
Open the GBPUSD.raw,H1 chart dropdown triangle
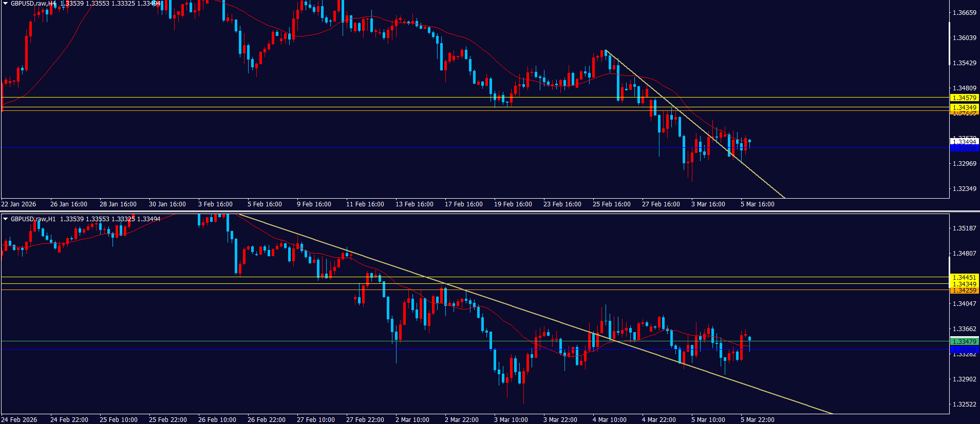(x=6, y=219)
